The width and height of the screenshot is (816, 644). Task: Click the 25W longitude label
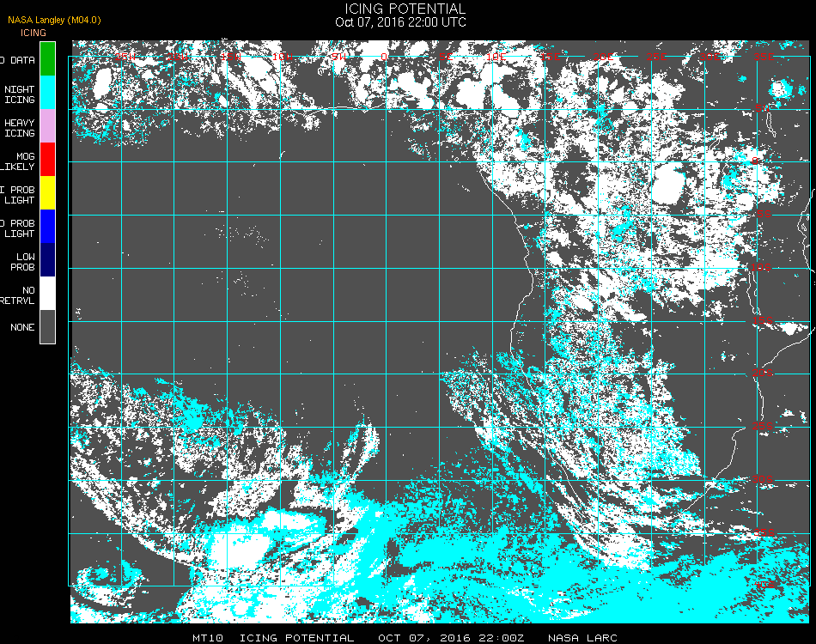pos(125,56)
